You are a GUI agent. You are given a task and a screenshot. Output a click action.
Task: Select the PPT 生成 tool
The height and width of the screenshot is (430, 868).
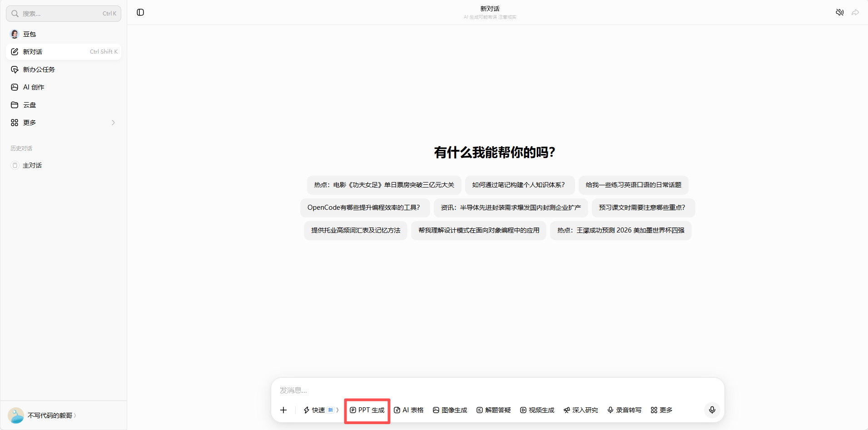click(367, 410)
